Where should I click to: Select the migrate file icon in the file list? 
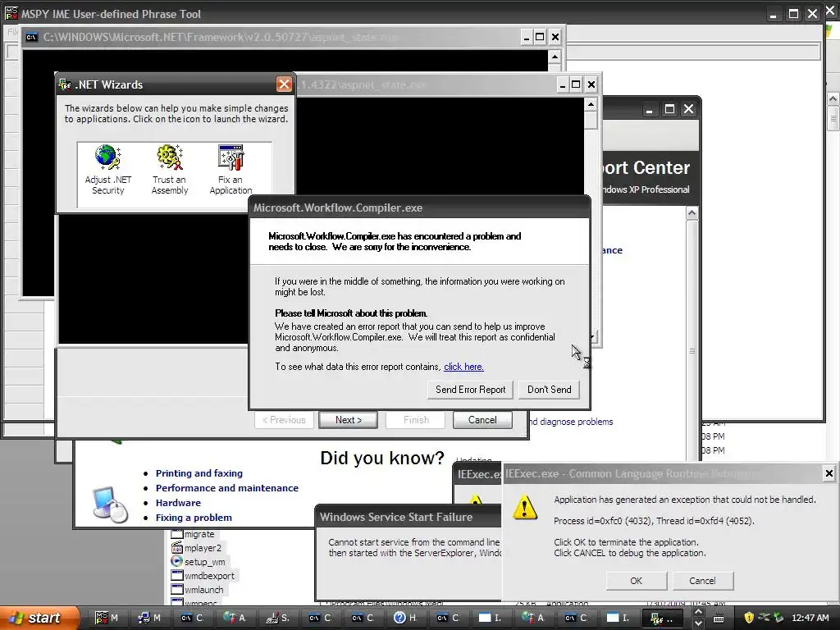(177, 533)
